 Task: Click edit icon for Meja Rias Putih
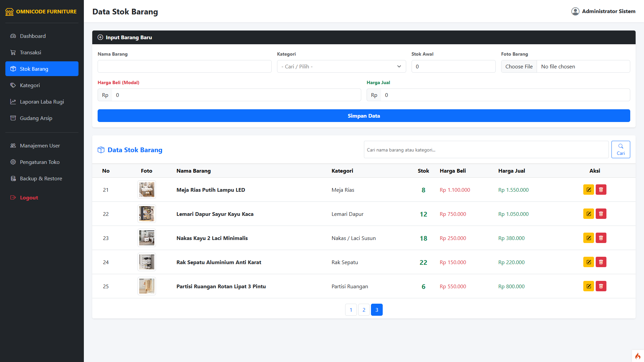click(588, 190)
